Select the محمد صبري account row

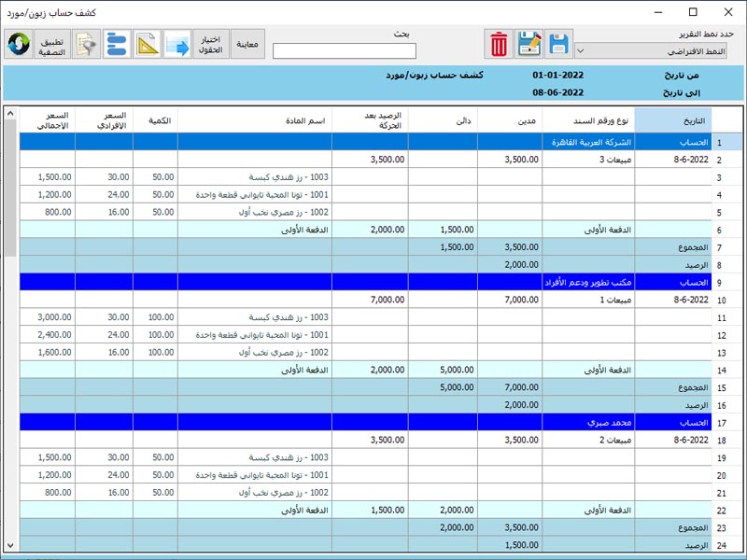click(x=373, y=422)
